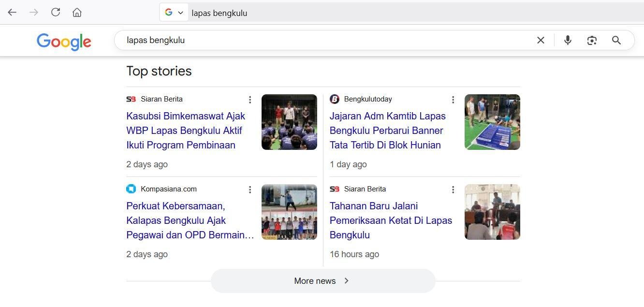Open Google Lens image search
The image size is (644, 307).
click(592, 40)
